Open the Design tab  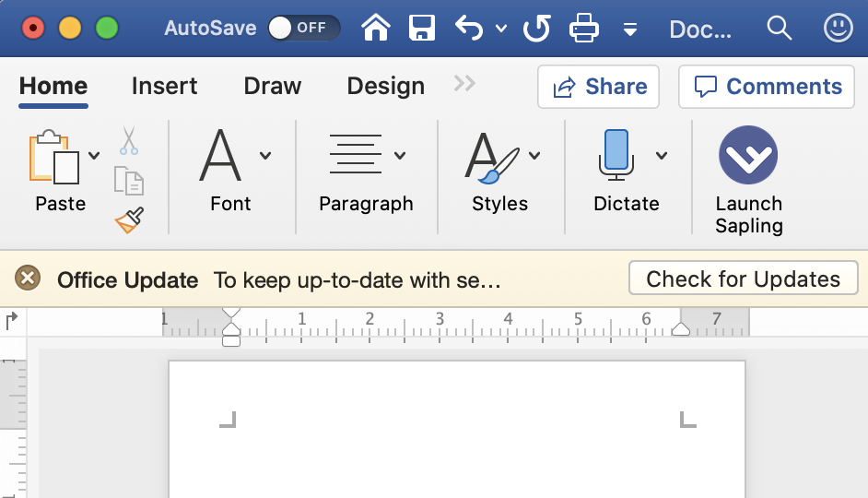[x=386, y=87]
